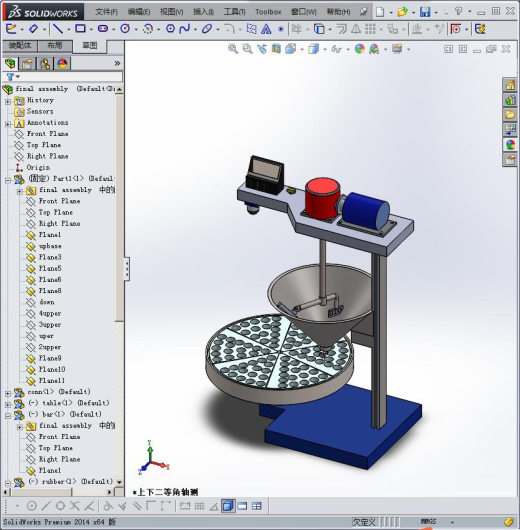Open the dropdown arrow beside the New document icon
Image resolution: width=520 pixels, height=530 pixels.
coord(391,13)
